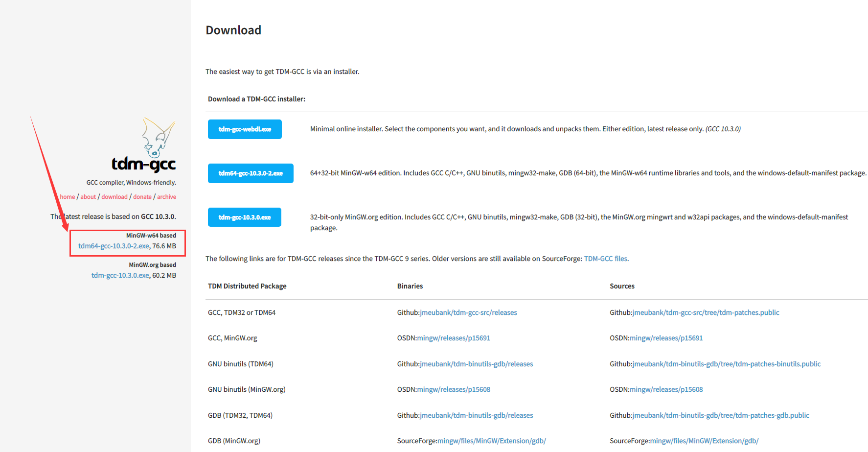Open tdm-patches-gdb.public sources link
Viewport: 868px width, 452px height.
coord(721,415)
